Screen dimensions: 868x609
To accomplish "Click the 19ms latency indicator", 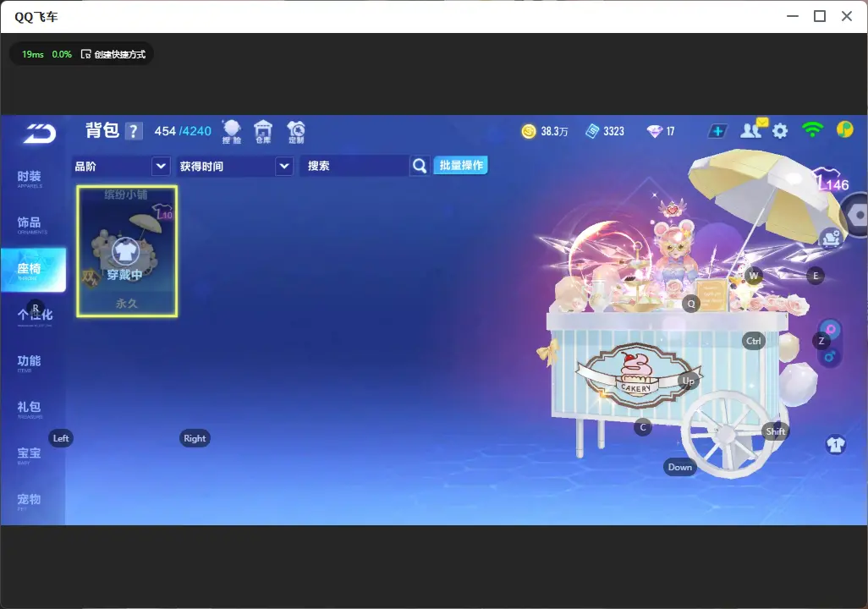I will tap(33, 54).
